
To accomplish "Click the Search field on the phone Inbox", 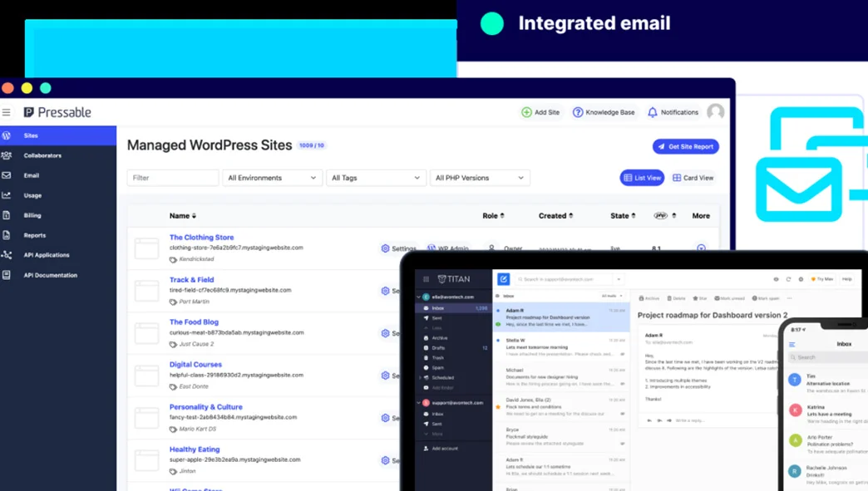I will (828, 358).
